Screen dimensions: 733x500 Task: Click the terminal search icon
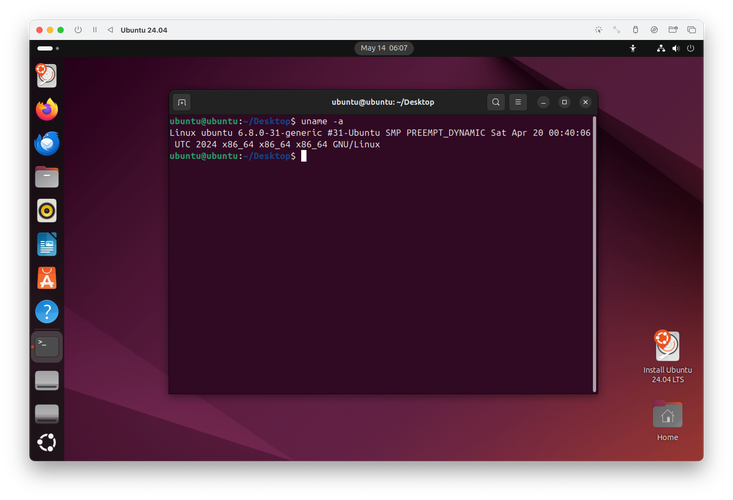tap(496, 102)
